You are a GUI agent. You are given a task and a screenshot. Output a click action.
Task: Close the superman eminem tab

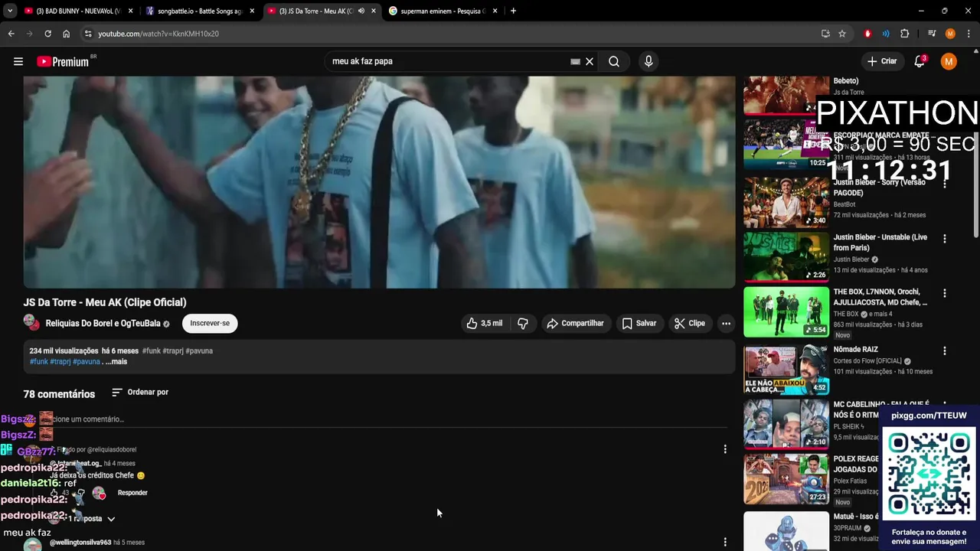(495, 11)
